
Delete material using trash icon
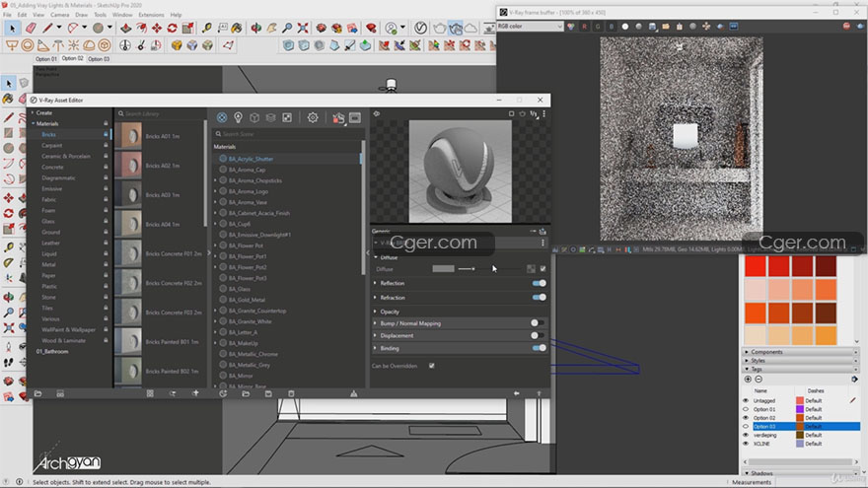tap(291, 393)
